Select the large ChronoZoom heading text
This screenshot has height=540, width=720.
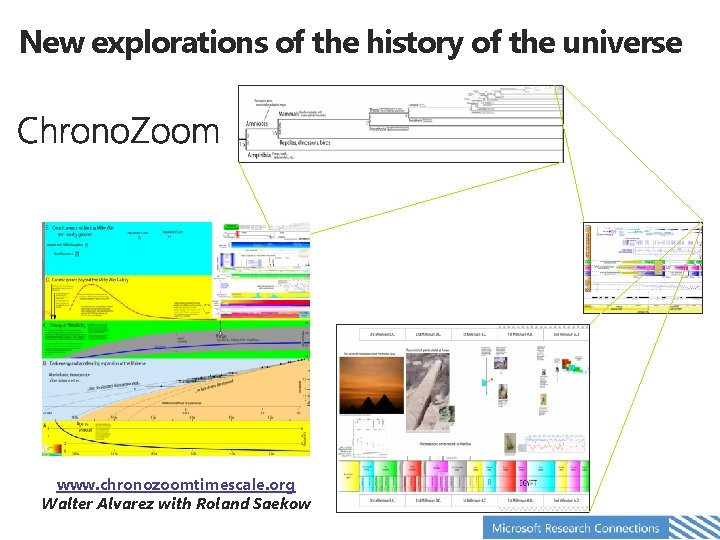[x=118, y=131]
